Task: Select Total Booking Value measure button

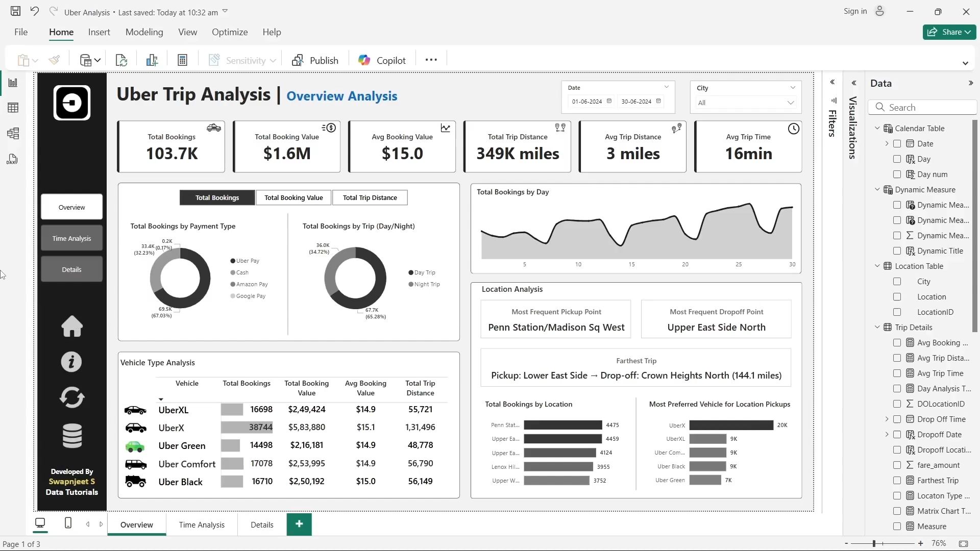Action: [x=293, y=197]
